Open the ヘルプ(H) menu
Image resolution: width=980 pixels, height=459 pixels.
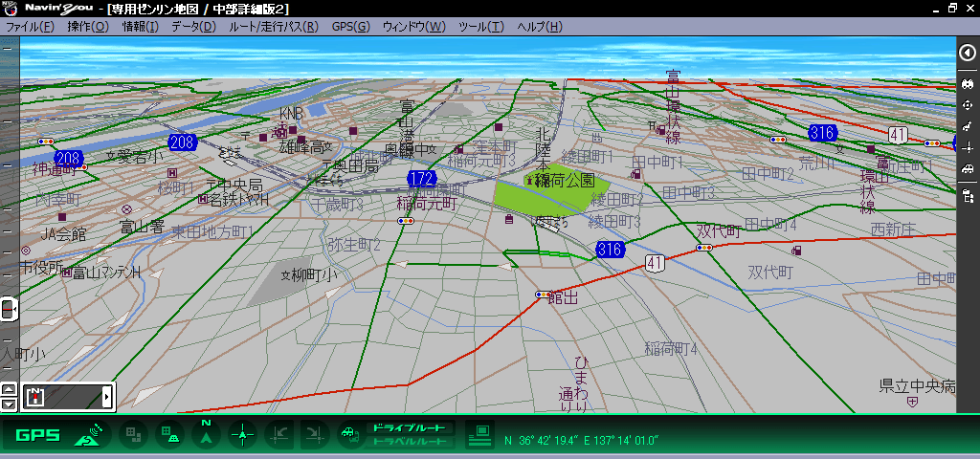click(x=540, y=27)
